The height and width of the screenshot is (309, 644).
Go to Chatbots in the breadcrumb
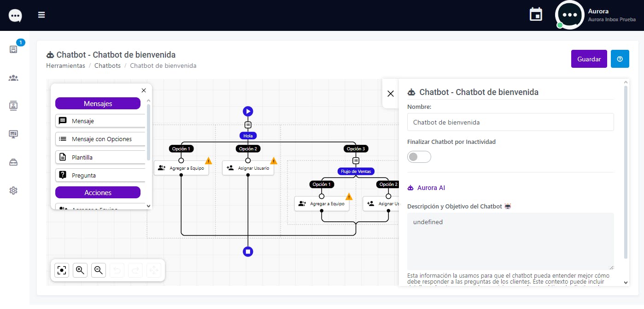(x=107, y=65)
